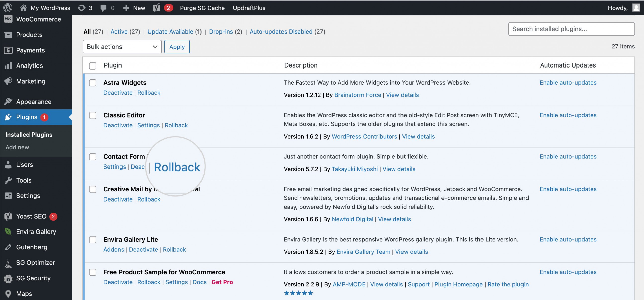Toggle the select-all plugins checkbox

pos(93,66)
